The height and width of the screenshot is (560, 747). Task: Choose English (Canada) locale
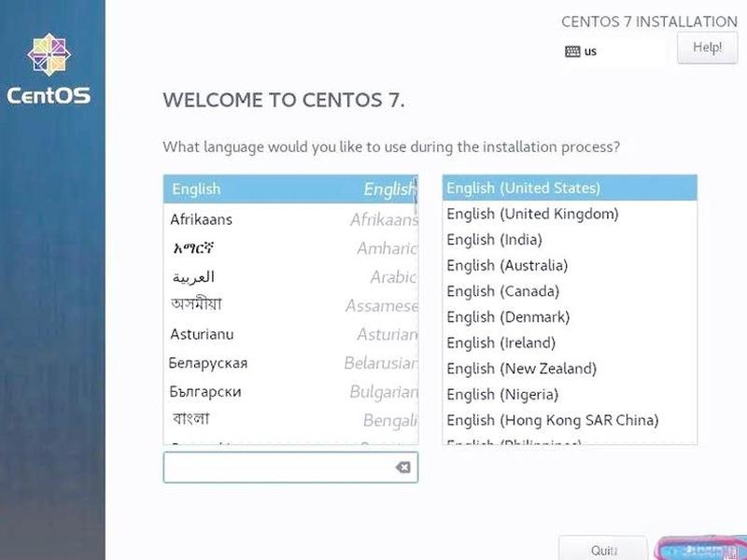pyautogui.click(x=570, y=291)
